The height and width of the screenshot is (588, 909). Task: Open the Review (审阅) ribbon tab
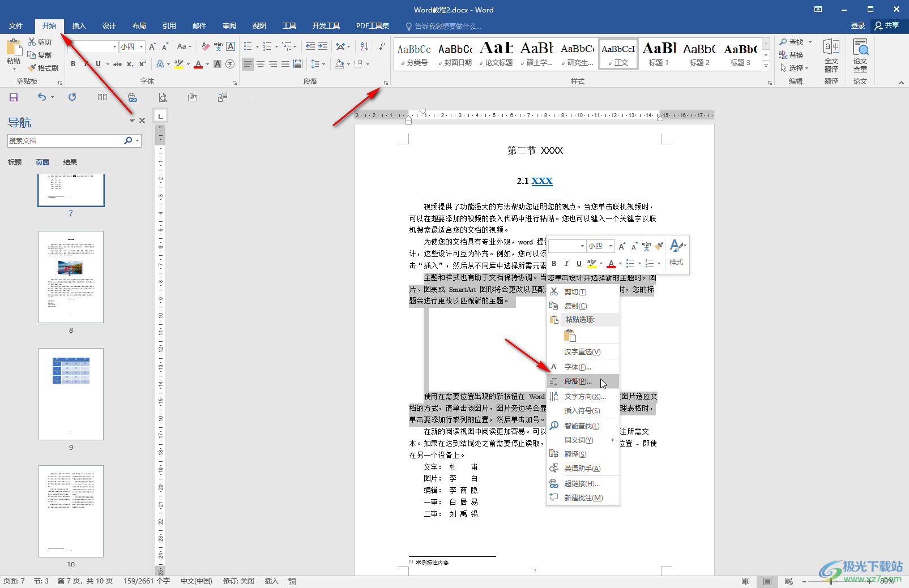pyautogui.click(x=229, y=26)
